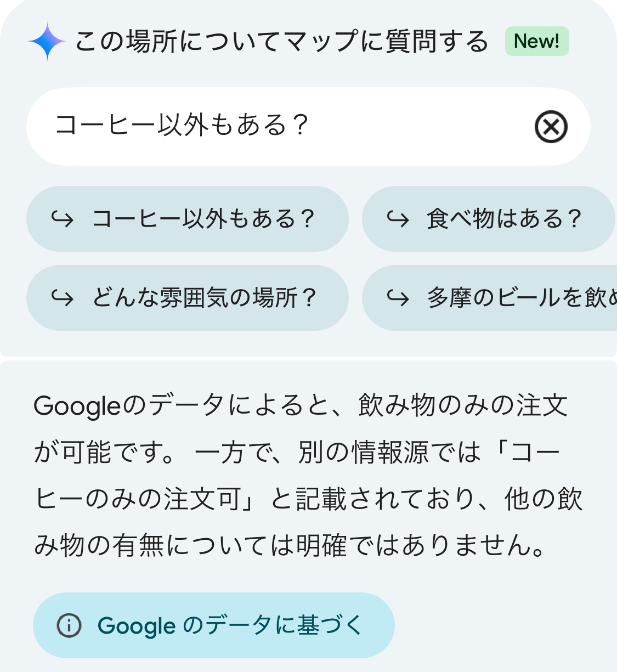Click the info icon beside Google のデータに基づく

pos(69,625)
